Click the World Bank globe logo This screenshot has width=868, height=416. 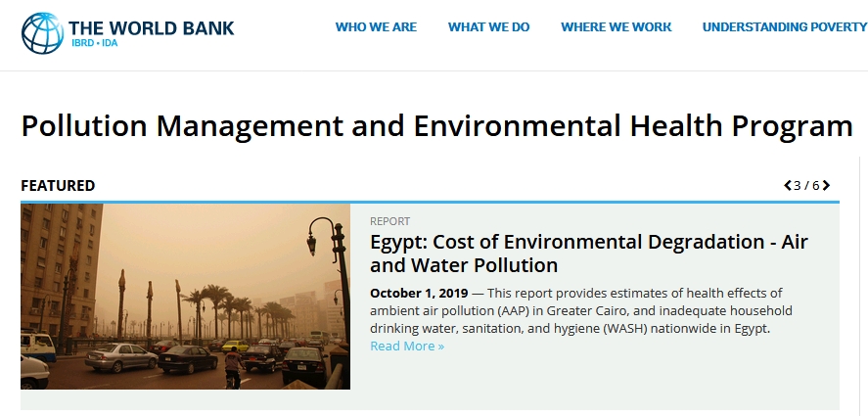click(43, 33)
